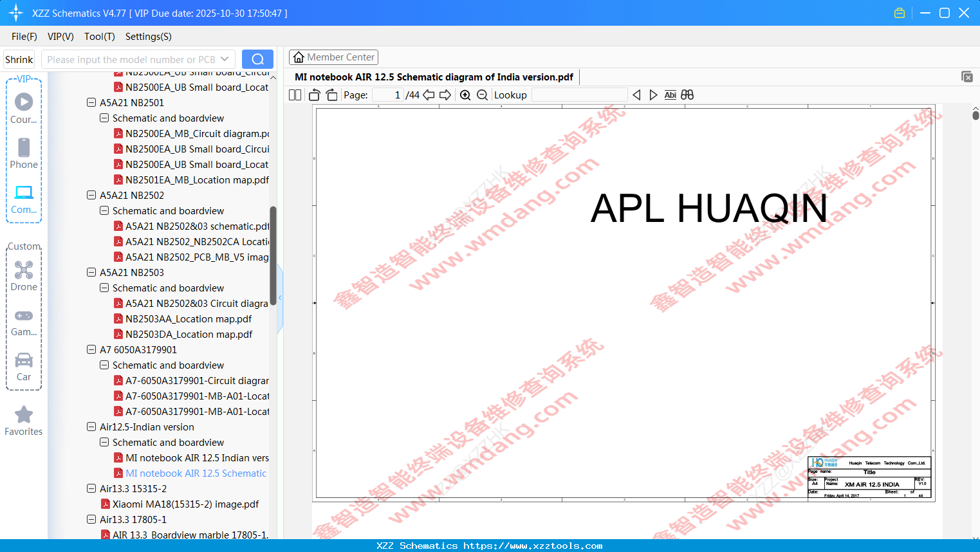Zoom in on the schematic
Image resolution: width=980 pixels, height=552 pixels.
point(465,95)
